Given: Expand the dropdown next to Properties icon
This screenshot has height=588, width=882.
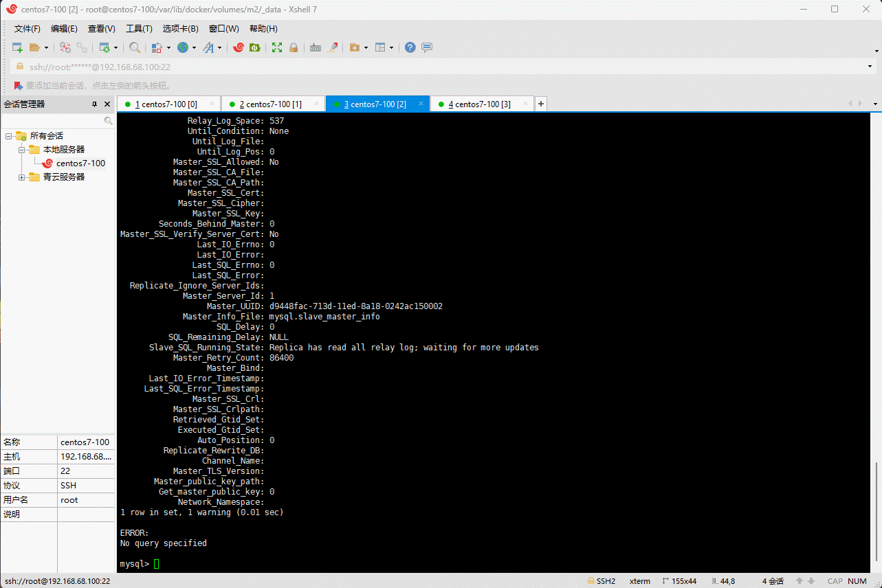Looking at the screenshot, I should tap(115, 47).
